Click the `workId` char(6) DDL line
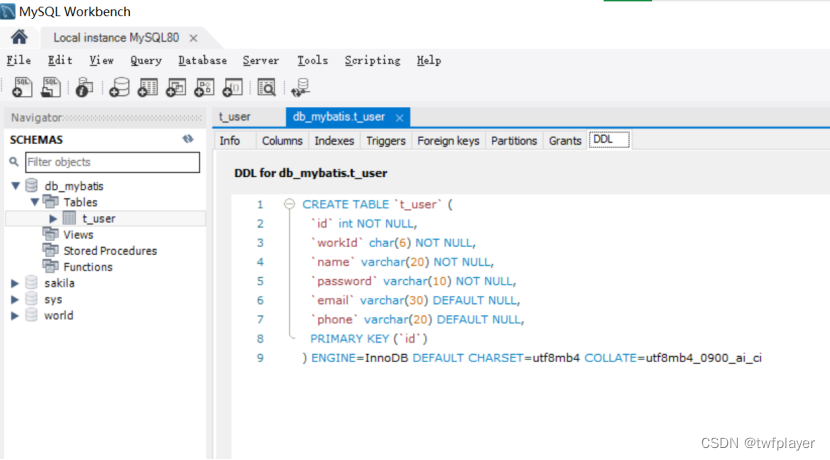The image size is (830, 460). pyautogui.click(x=393, y=242)
